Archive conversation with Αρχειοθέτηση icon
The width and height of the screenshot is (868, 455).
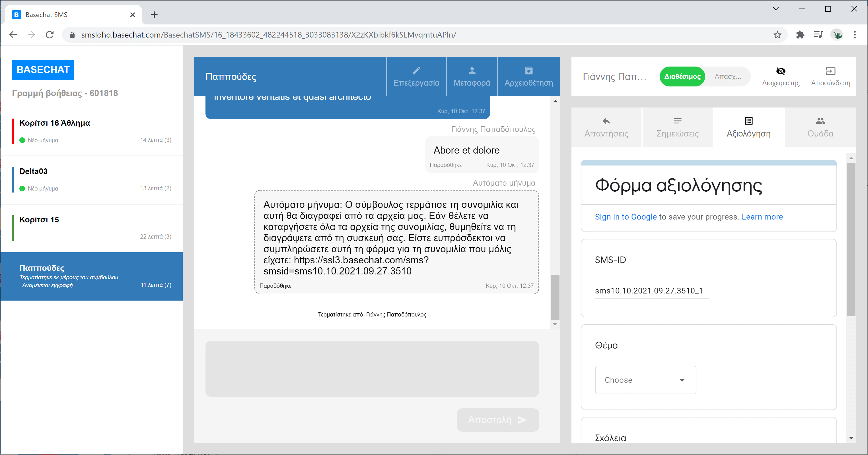[x=528, y=71]
